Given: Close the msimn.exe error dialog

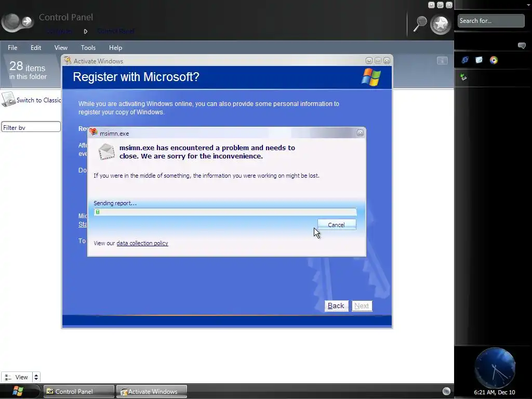Looking at the screenshot, I should click(x=361, y=133).
